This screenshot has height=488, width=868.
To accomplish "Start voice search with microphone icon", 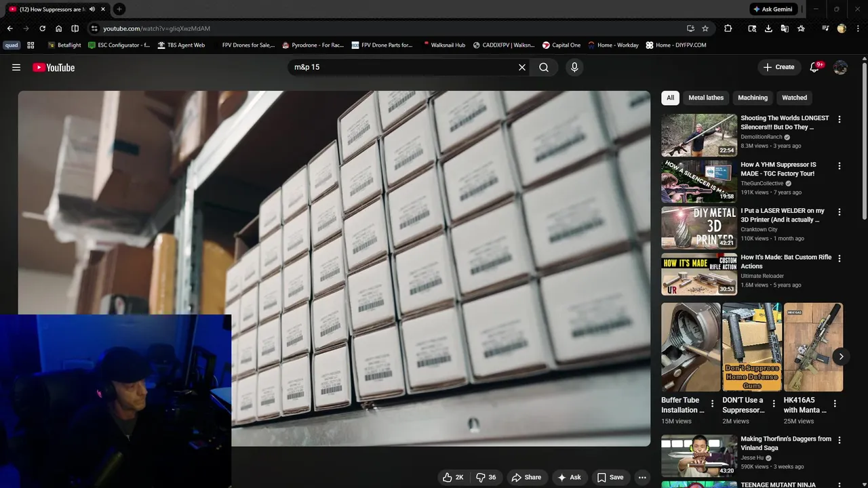I will [574, 67].
